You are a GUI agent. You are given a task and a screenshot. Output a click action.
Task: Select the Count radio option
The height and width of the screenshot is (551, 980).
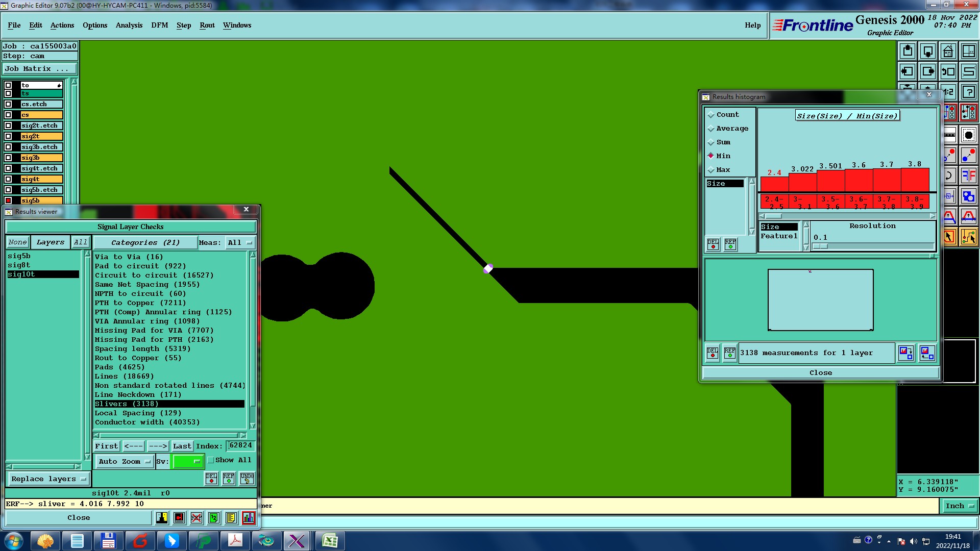(723, 115)
